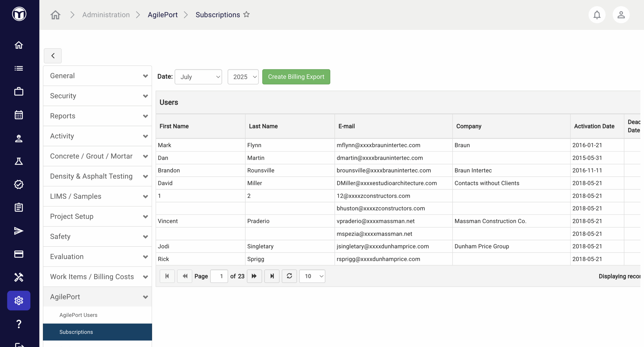This screenshot has width=644, height=347.
Task: Collapse the AgilePort section
Action: 98,297
